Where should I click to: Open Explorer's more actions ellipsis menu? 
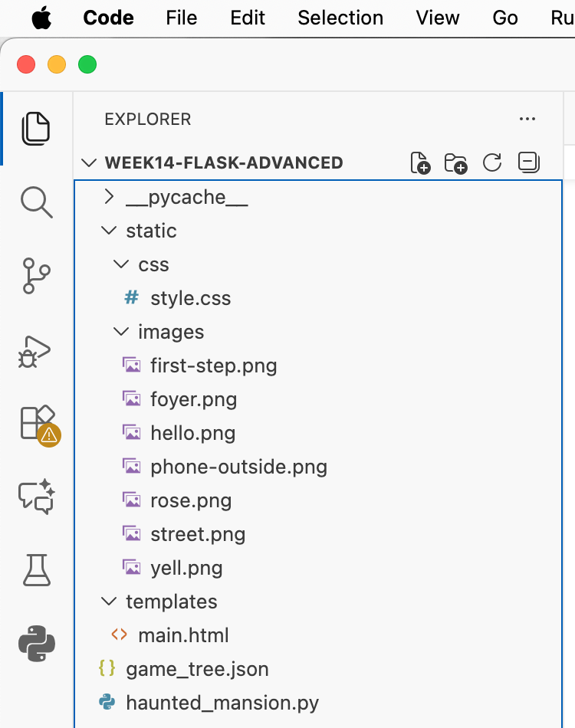(527, 119)
